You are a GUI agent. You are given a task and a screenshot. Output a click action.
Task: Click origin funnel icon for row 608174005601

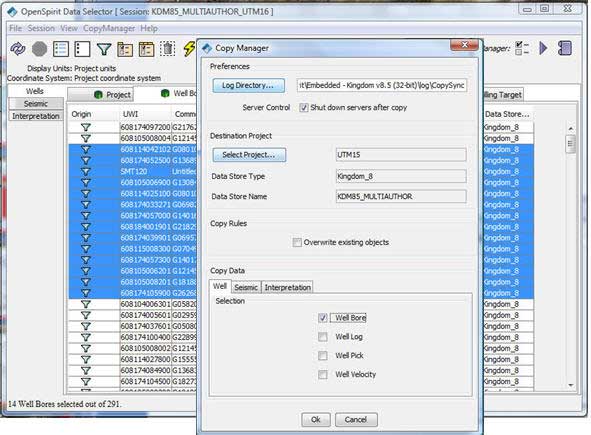pos(86,315)
